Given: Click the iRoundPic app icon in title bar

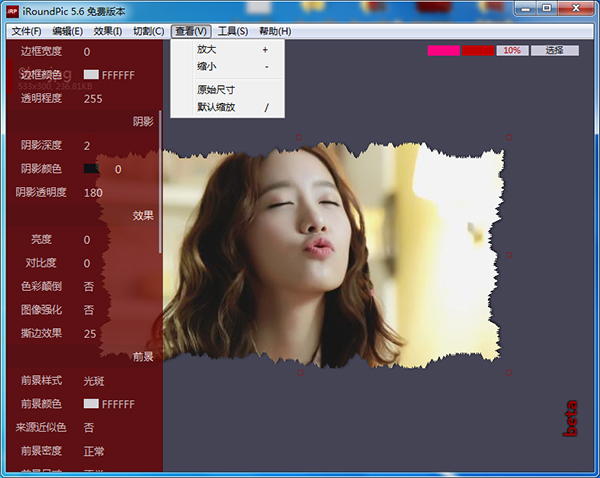Looking at the screenshot, I should click(11, 9).
